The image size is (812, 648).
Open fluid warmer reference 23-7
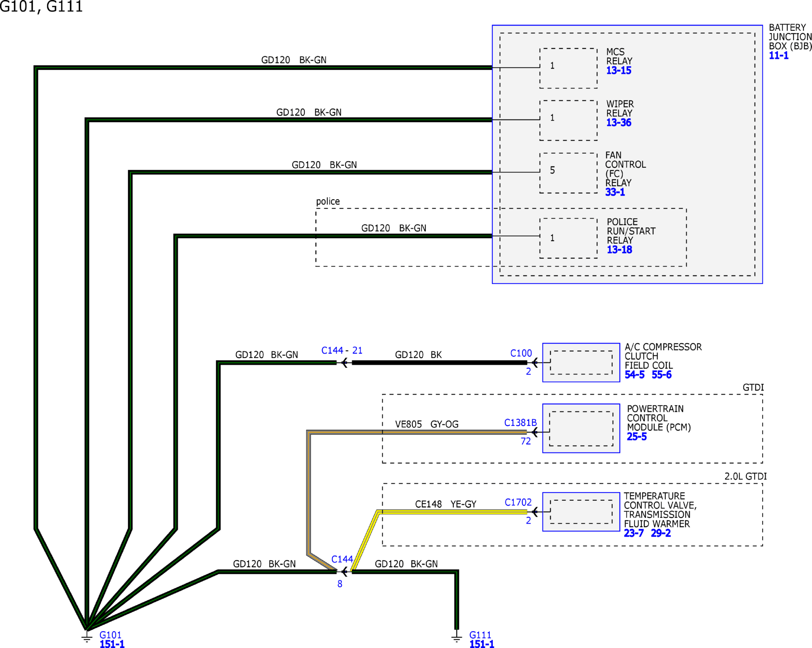click(x=634, y=533)
